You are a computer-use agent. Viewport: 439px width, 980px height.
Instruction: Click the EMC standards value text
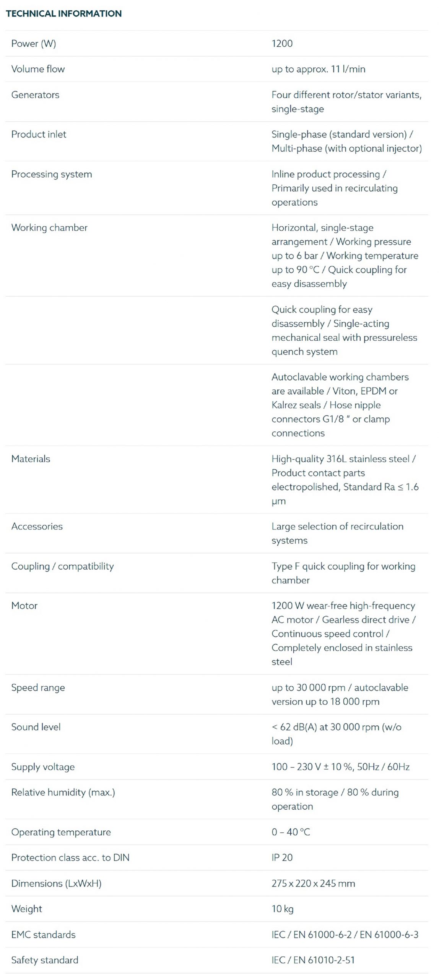click(345, 934)
